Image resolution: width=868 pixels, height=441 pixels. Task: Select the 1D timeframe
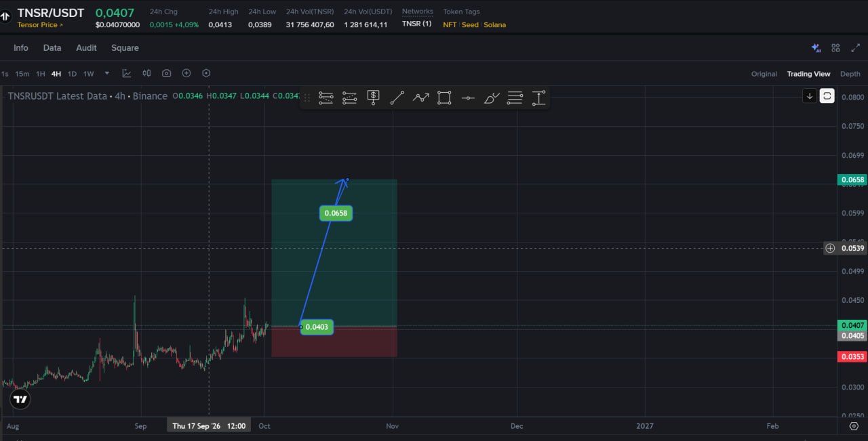click(x=72, y=74)
